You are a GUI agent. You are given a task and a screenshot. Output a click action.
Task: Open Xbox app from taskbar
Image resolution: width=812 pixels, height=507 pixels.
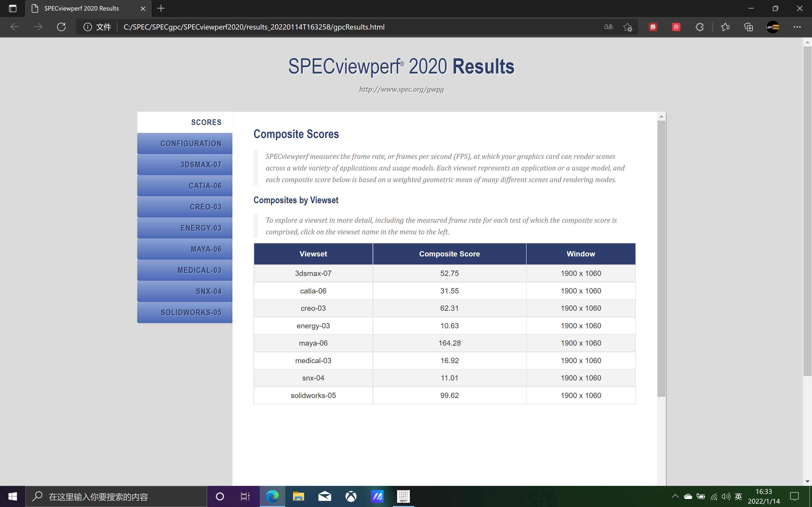click(x=351, y=496)
